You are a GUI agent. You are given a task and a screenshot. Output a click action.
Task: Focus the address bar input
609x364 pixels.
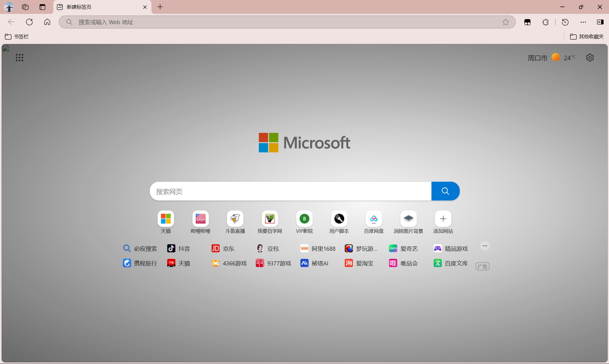point(287,22)
